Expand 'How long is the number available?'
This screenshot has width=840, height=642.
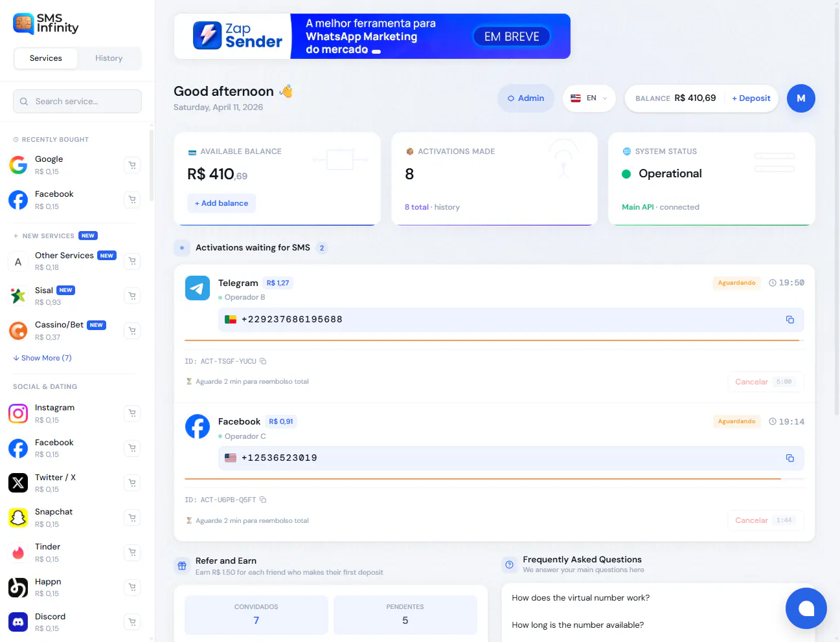coord(578,625)
